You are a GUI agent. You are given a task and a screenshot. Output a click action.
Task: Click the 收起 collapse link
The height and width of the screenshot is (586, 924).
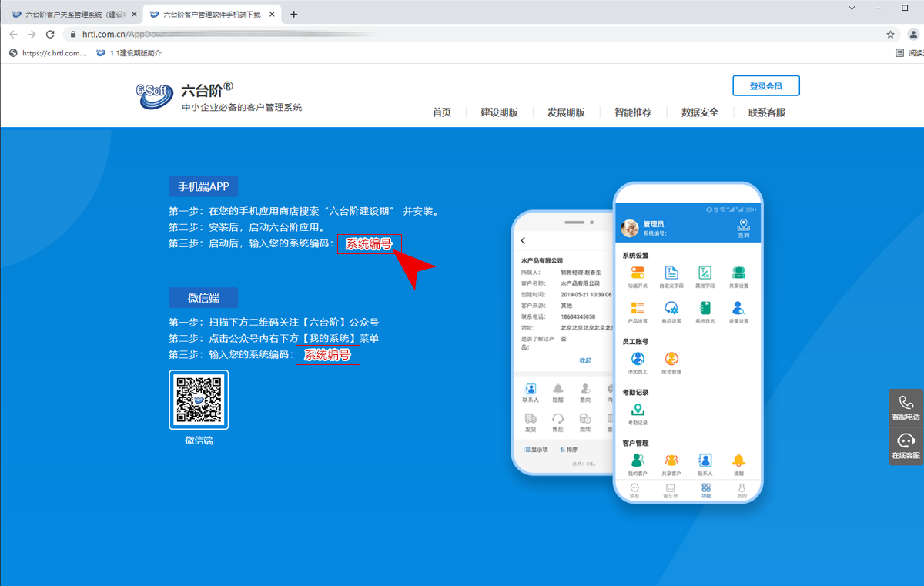(x=585, y=360)
